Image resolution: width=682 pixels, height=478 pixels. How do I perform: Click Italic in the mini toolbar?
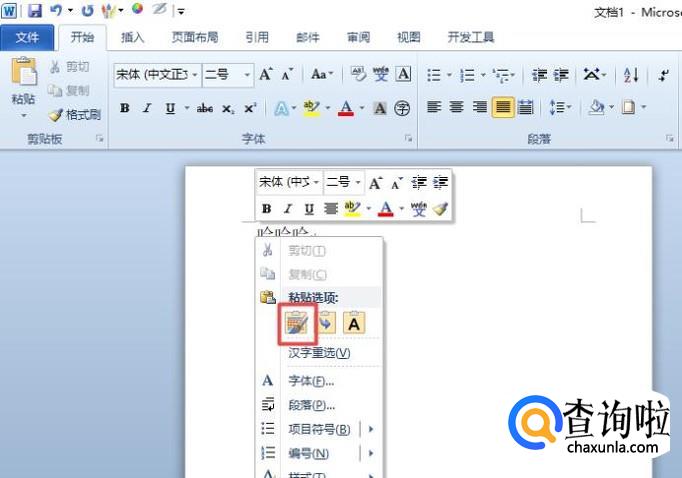(288, 209)
